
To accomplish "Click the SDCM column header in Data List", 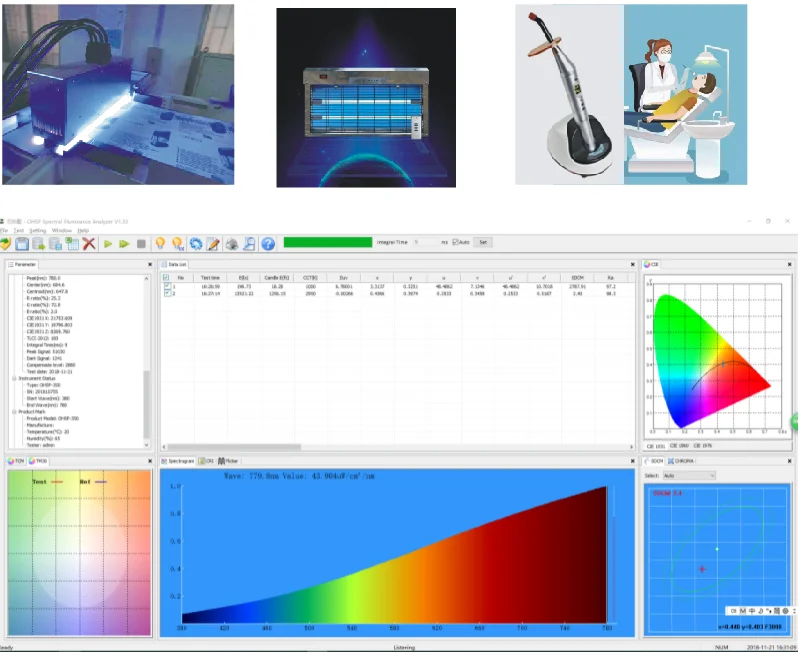I will (x=577, y=278).
